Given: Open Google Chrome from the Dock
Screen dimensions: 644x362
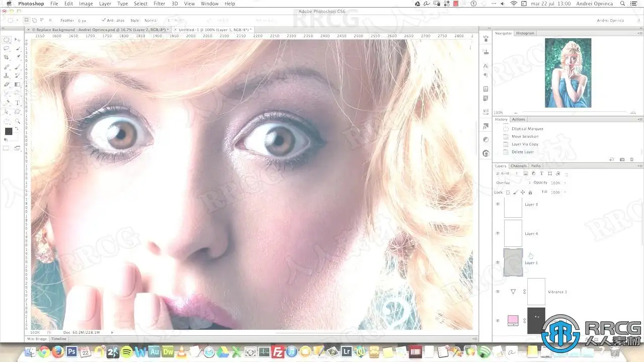Looking at the screenshot, I should click(x=44, y=352).
